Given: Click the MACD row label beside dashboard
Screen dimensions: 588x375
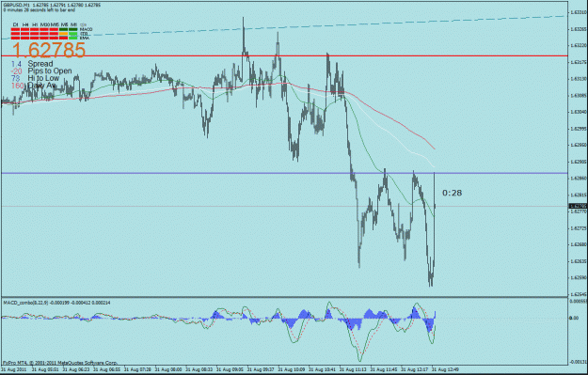Looking at the screenshot, I should (87, 29).
